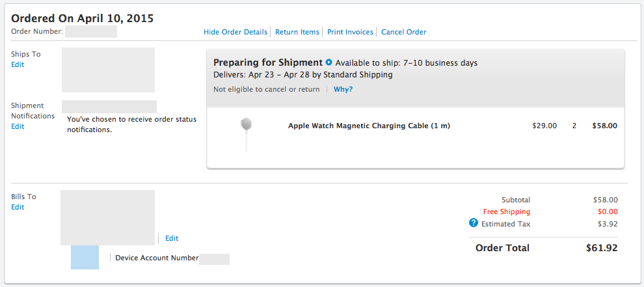Click the red Free Shipping label
The height and width of the screenshot is (287, 644).
pos(506,212)
